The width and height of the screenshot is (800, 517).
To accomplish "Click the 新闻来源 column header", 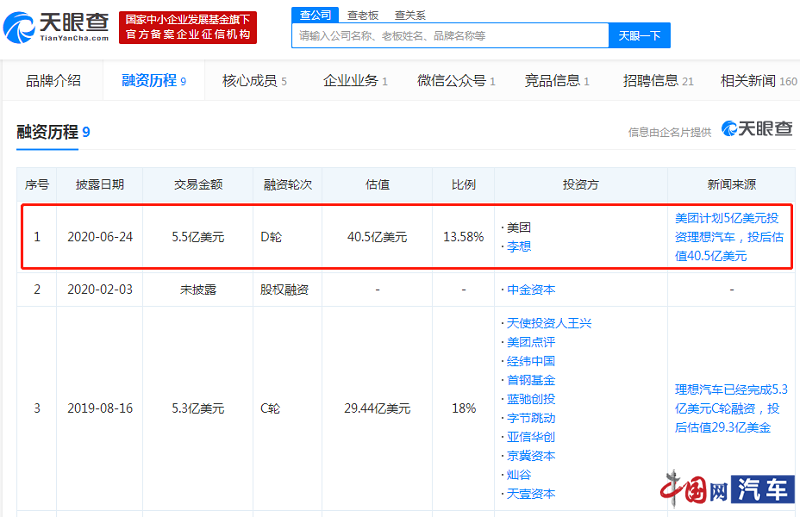I will (x=731, y=184).
